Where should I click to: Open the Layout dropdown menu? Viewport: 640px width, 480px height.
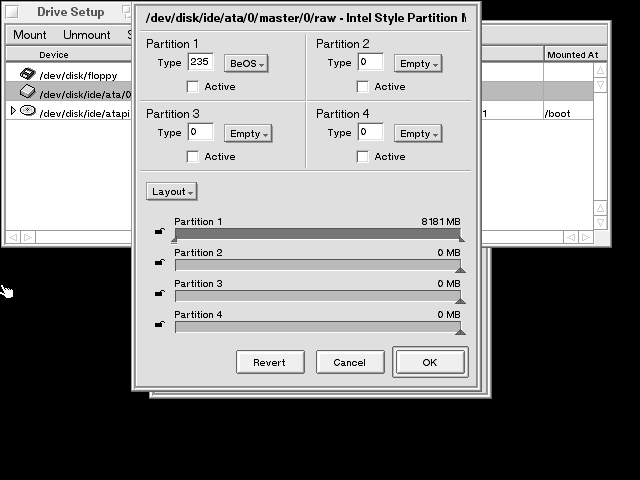(x=172, y=191)
